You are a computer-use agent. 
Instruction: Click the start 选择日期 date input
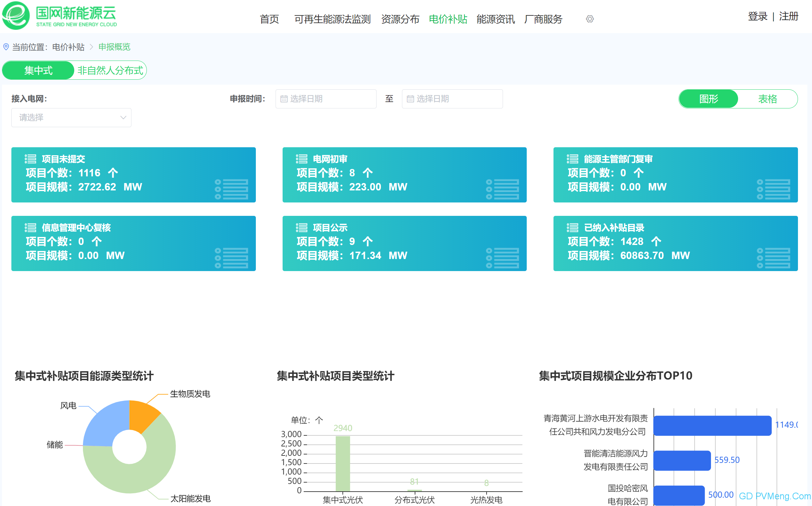pos(326,99)
